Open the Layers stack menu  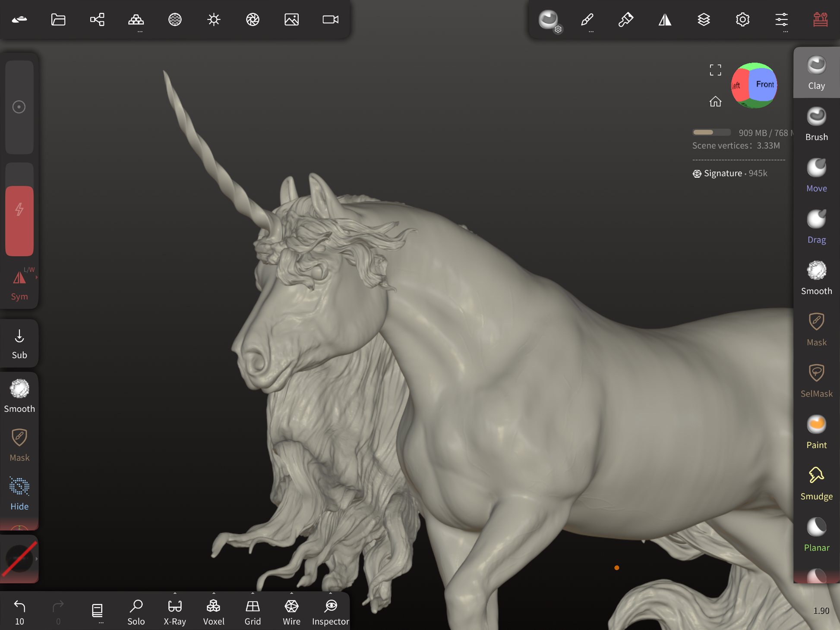pos(704,19)
